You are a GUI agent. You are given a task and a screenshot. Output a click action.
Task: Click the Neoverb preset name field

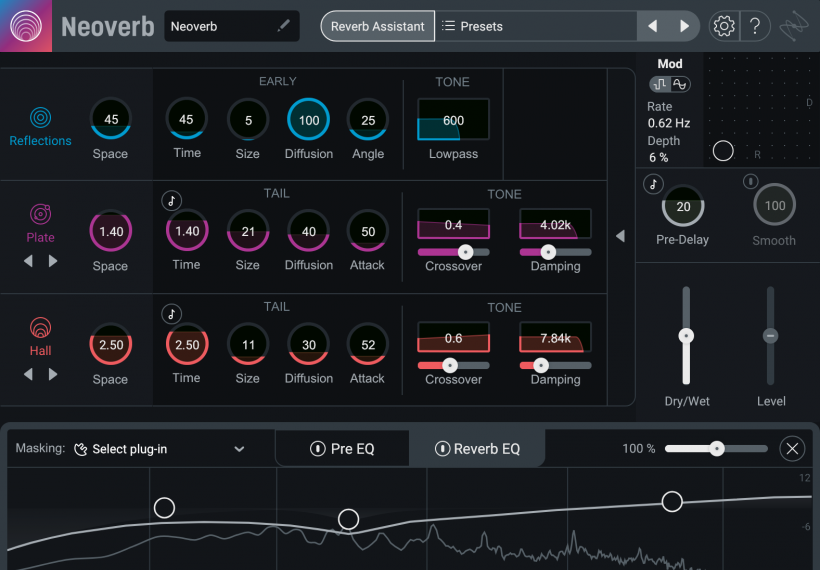[232, 26]
